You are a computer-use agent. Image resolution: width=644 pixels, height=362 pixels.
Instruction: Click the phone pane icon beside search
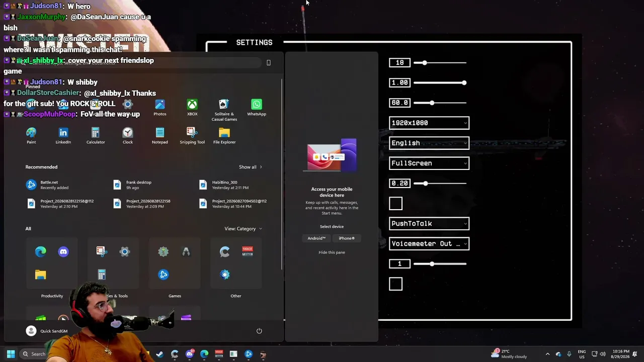point(269,62)
